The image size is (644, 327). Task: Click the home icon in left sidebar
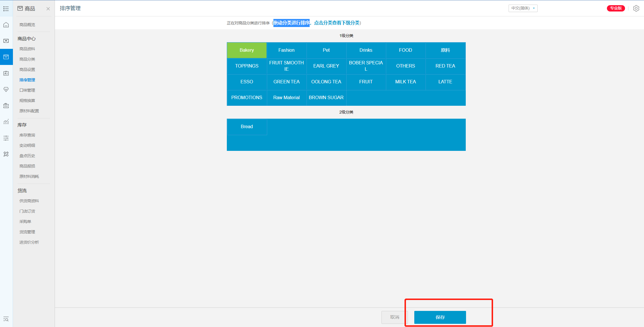[x=6, y=25]
